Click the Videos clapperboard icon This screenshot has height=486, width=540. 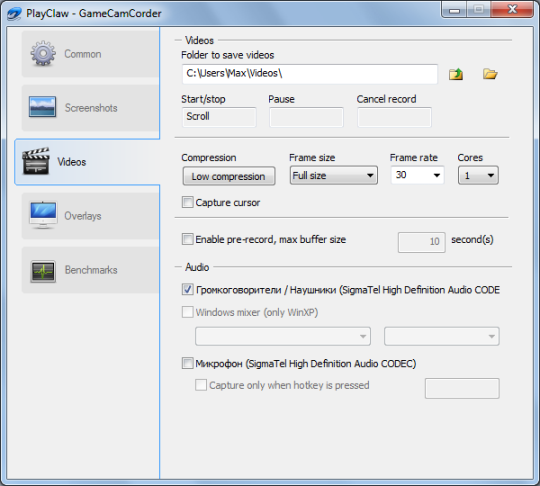pyautogui.click(x=35, y=161)
